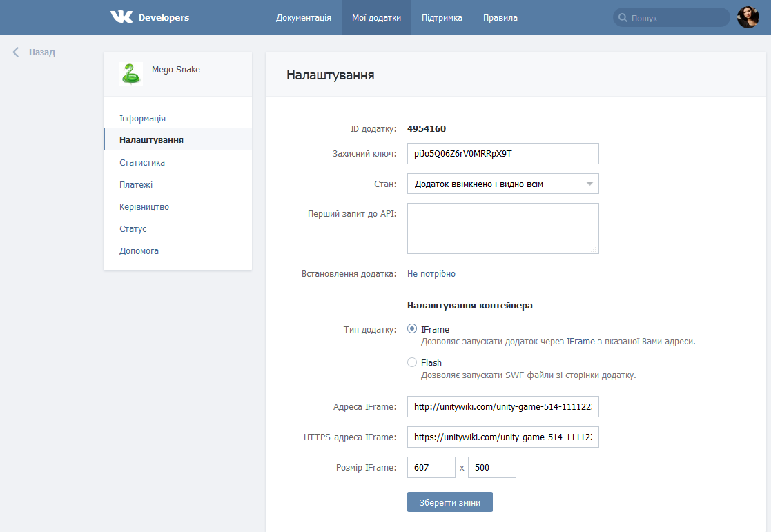This screenshot has width=771, height=532.
Task: Click the search magnifier icon
Action: tap(623, 18)
